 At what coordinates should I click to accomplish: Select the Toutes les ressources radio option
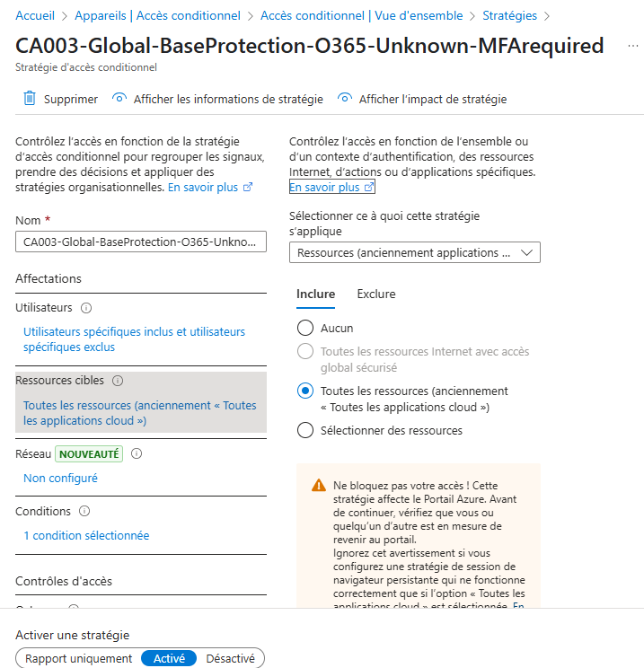[305, 391]
